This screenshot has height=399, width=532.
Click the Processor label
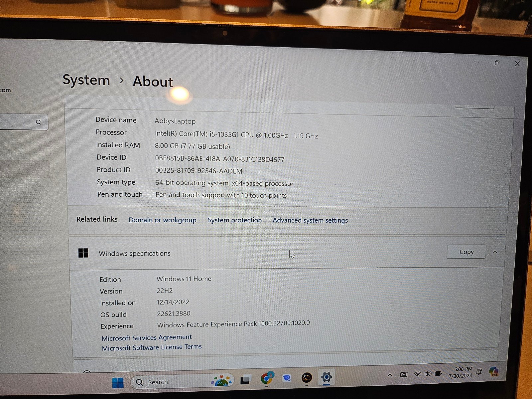[x=111, y=132]
